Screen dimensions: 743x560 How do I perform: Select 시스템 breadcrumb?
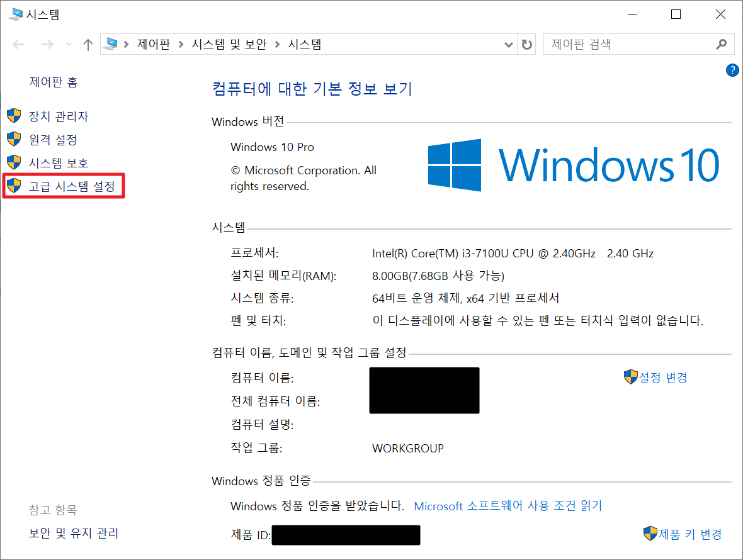(x=305, y=45)
